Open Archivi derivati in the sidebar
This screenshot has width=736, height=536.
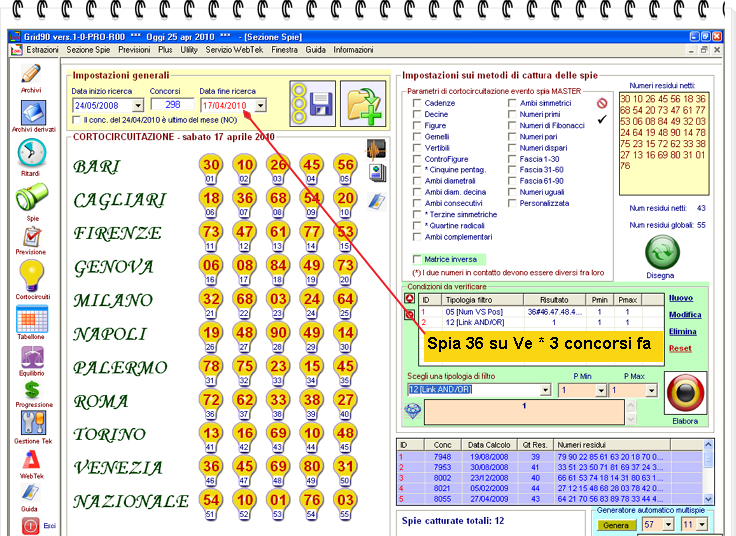33,113
